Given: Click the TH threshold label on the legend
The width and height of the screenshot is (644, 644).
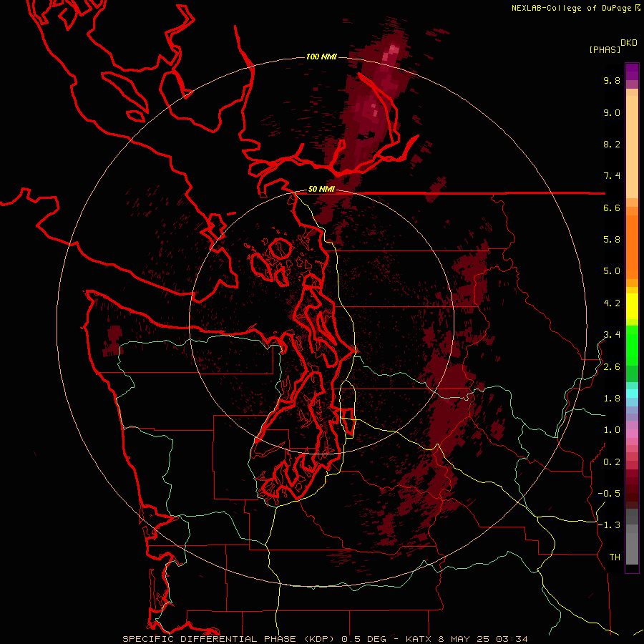Looking at the screenshot, I should click(x=615, y=557).
